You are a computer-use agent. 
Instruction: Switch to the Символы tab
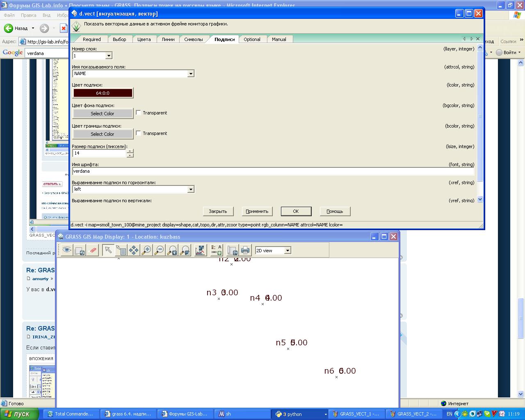pyautogui.click(x=194, y=39)
